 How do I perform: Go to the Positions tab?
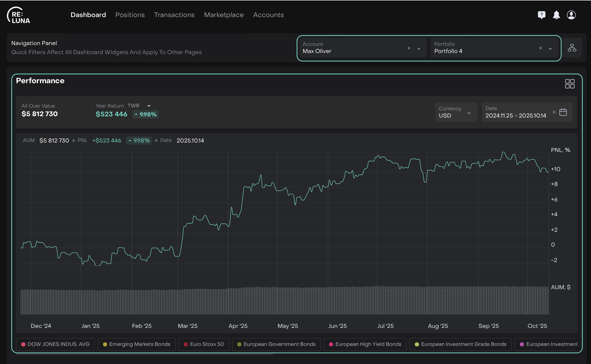click(x=130, y=15)
